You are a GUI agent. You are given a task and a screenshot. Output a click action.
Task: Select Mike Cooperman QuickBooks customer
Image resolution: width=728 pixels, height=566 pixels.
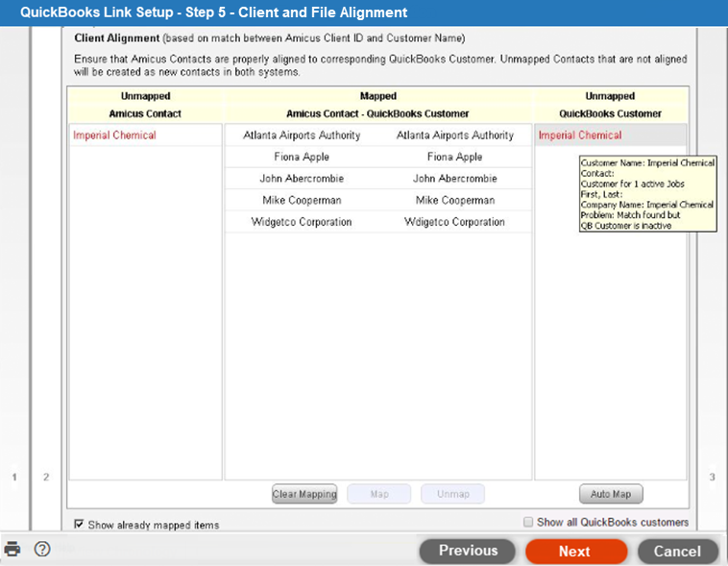coord(455,200)
